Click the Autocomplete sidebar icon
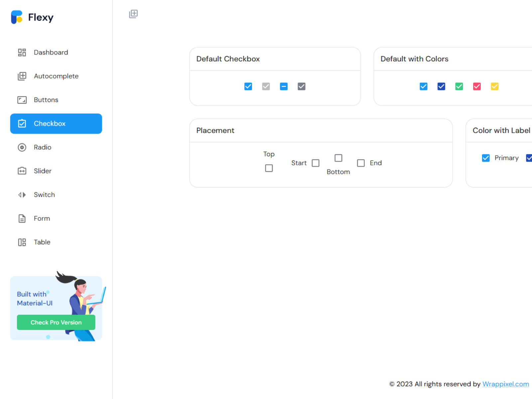This screenshot has height=399, width=532. tap(22, 76)
